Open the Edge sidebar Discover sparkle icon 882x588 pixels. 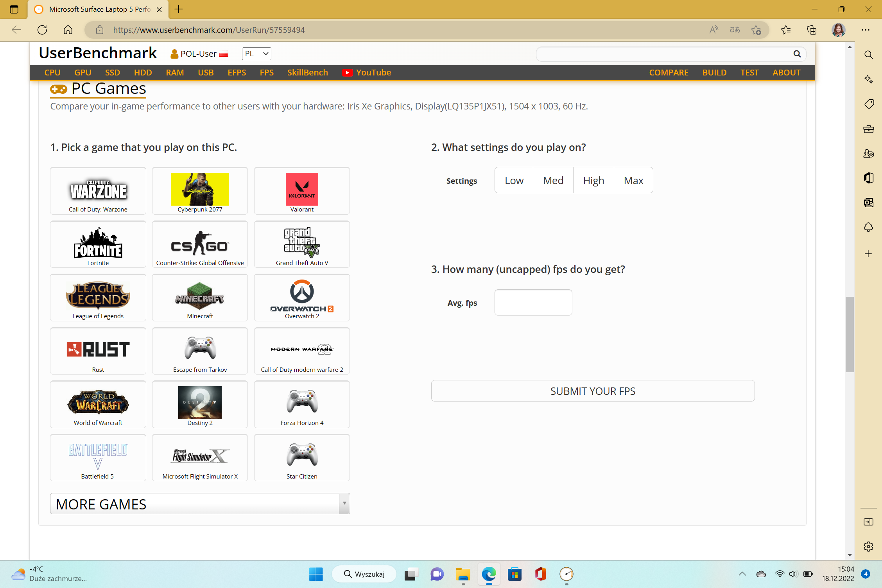tap(869, 79)
